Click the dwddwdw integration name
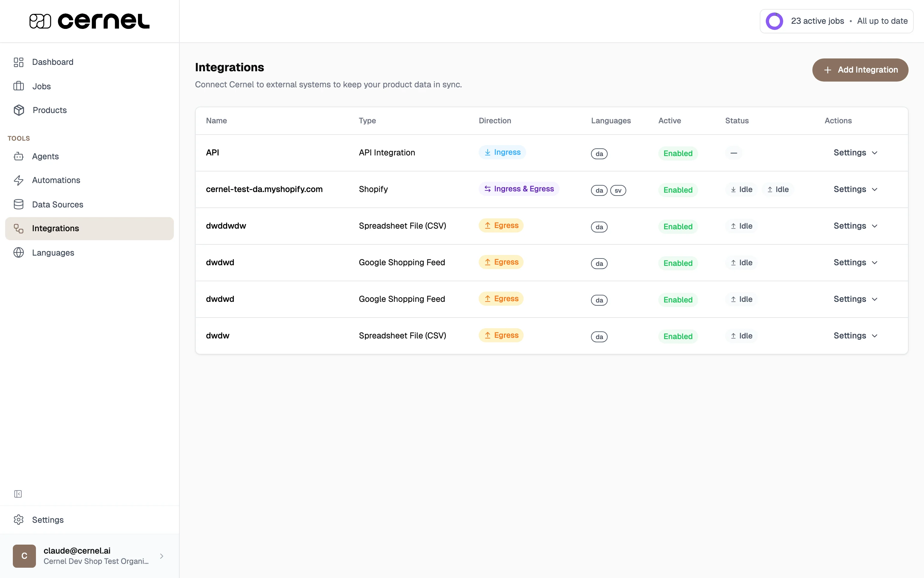 (226, 226)
